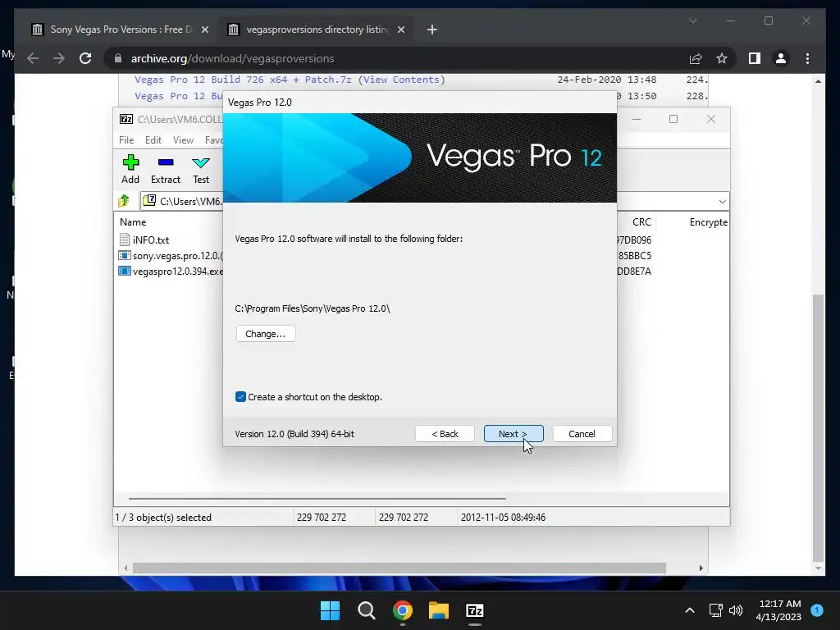Image resolution: width=840 pixels, height=630 pixels.
Task: Open Vegas Pro 12 Build 726 x64 + Patch.7z link
Action: click(x=243, y=80)
